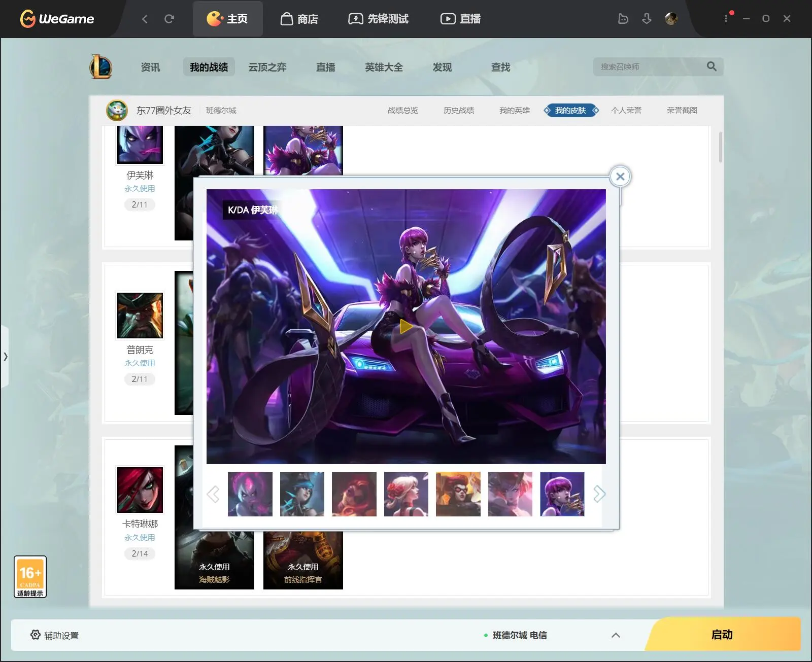The image size is (812, 662).
Task: Open the user avatar profile
Action: [x=671, y=19]
